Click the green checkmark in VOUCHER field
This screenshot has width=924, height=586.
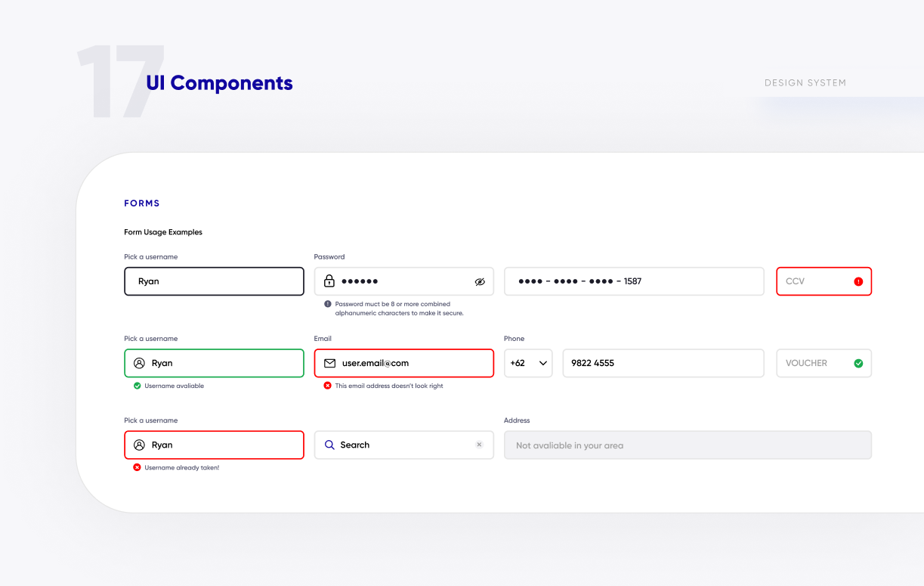coord(858,363)
